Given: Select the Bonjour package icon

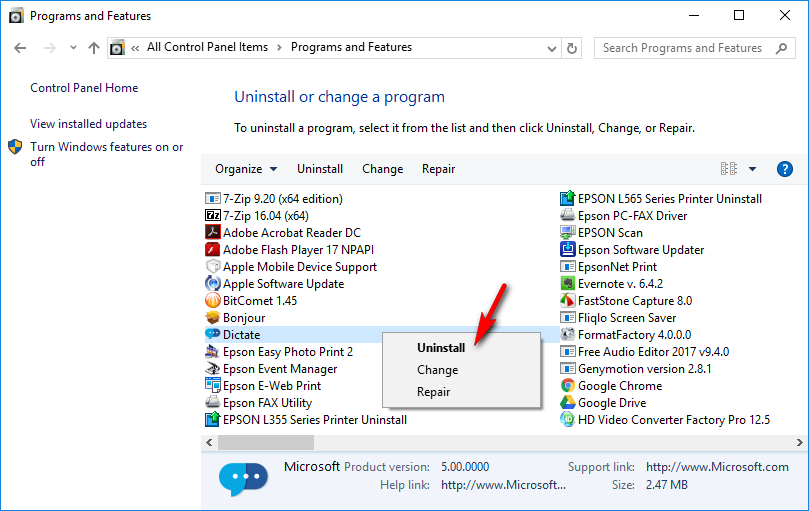Looking at the screenshot, I should pyautogui.click(x=213, y=318).
